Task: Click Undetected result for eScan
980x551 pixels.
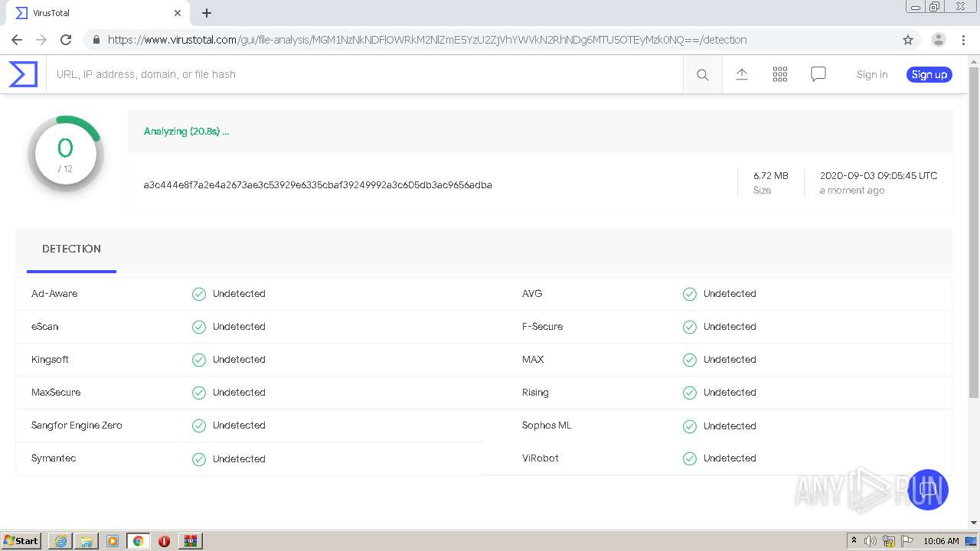Action: tap(239, 327)
